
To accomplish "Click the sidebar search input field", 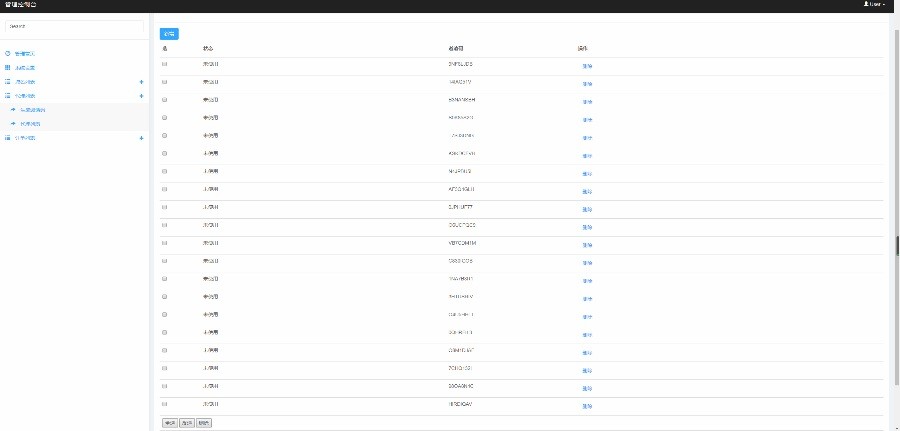I will tap(75, 27).
